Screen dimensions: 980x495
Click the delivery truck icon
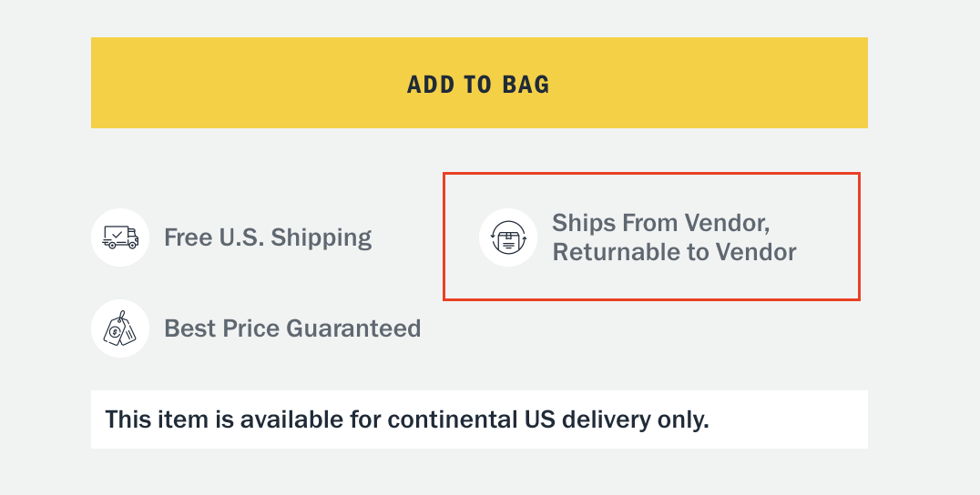[x=120, y=237]
